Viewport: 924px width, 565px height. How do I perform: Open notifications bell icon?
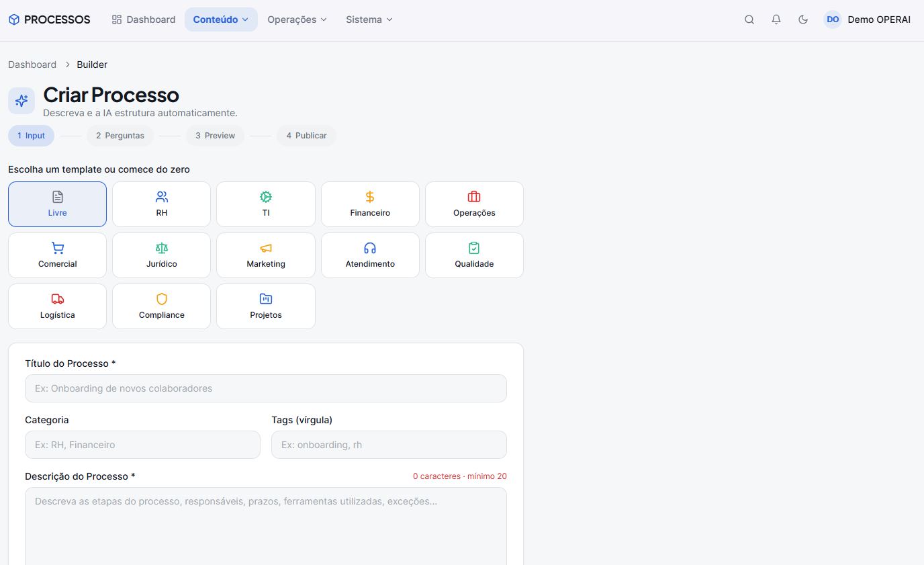coord(776,19)
